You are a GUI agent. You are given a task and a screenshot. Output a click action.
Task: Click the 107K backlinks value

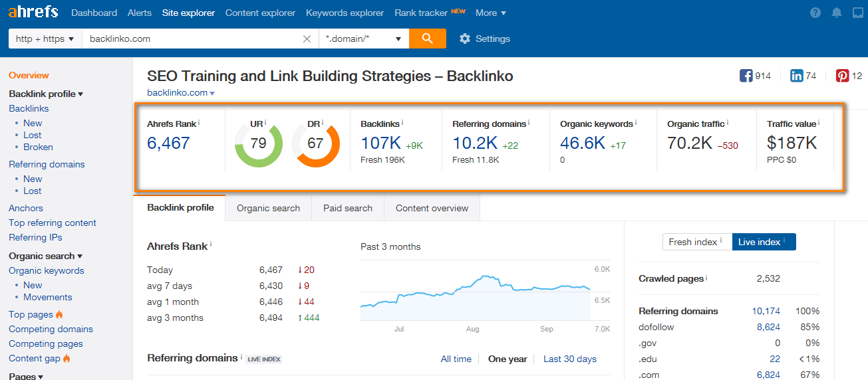pyautogui.click(x=380, y=143)
